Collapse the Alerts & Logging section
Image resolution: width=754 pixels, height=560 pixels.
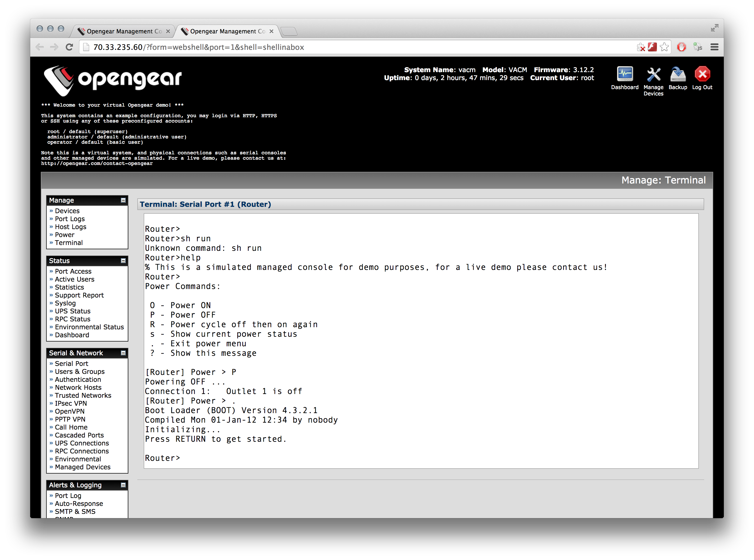(123, 485)
